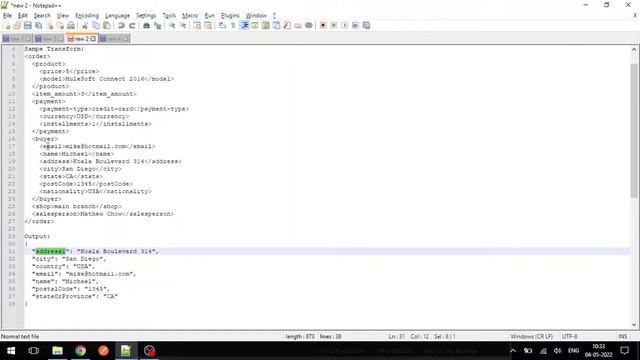Open the Window menu

point(256,16)
